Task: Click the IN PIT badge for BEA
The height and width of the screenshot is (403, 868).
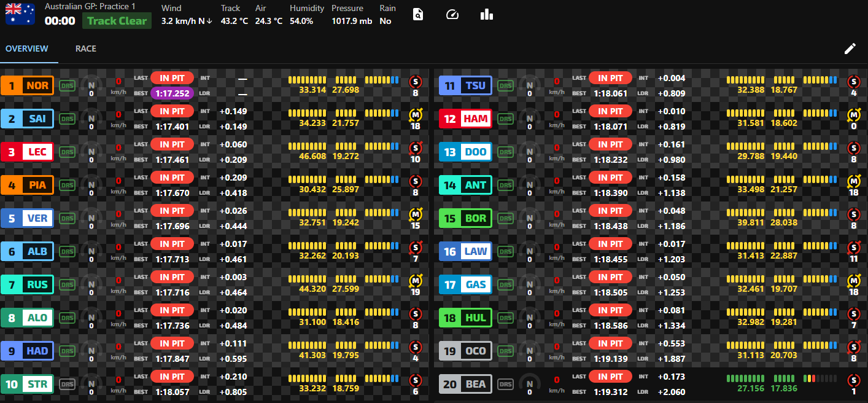Action: [x=611, y=376]
